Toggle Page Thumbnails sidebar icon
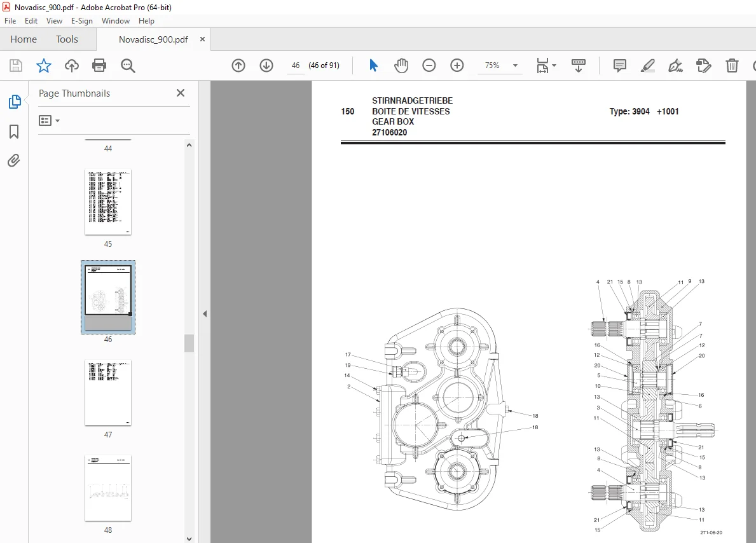The image size is (756, 543). pos(15,102)
